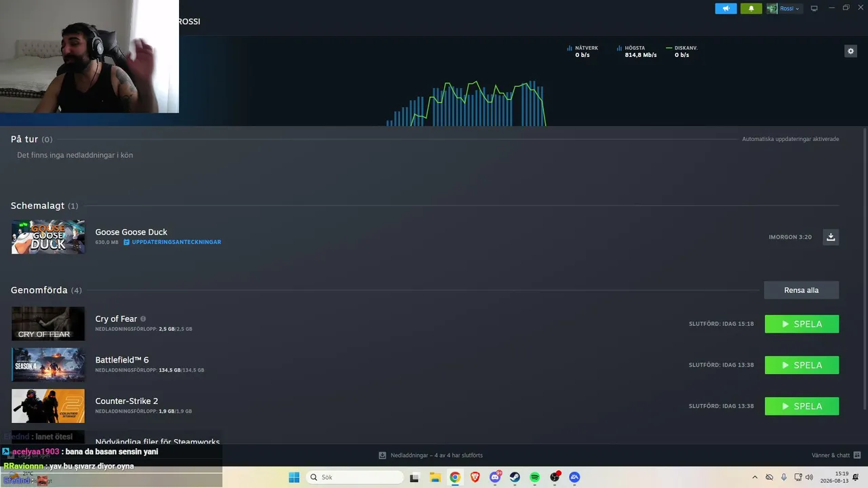
Task: Click the Schemalagt section heading
Action: (x=44, y=205)
